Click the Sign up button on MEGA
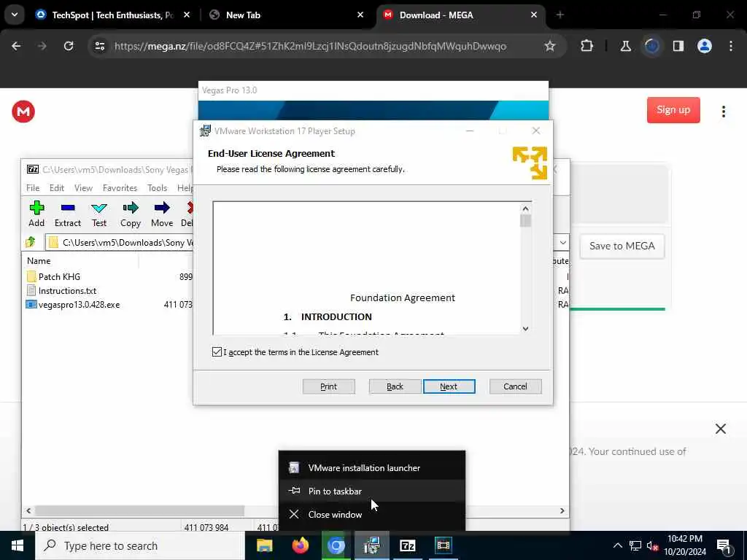This screenshot has width=747, height=560. (x=673, y=110)
